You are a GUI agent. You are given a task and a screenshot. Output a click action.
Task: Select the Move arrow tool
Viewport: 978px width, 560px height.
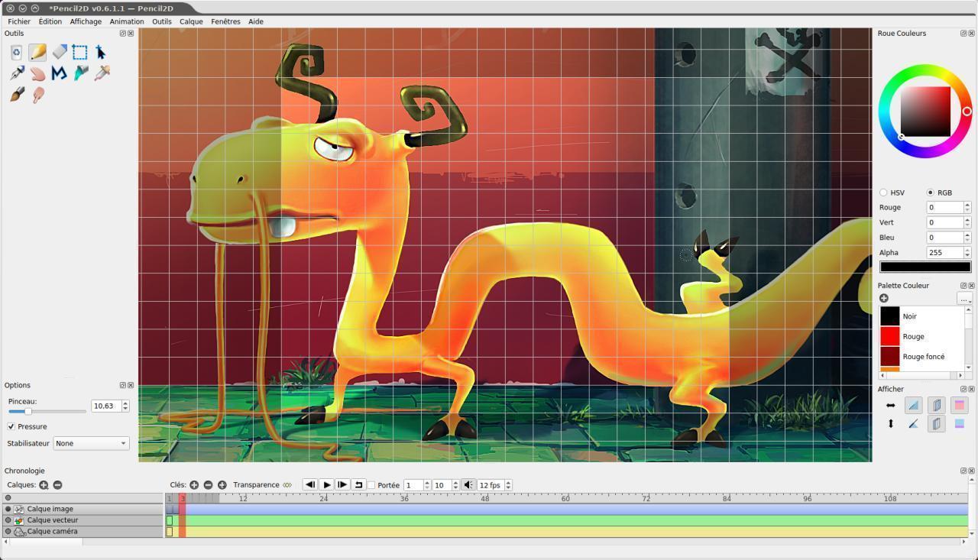(x=102, y=52)
